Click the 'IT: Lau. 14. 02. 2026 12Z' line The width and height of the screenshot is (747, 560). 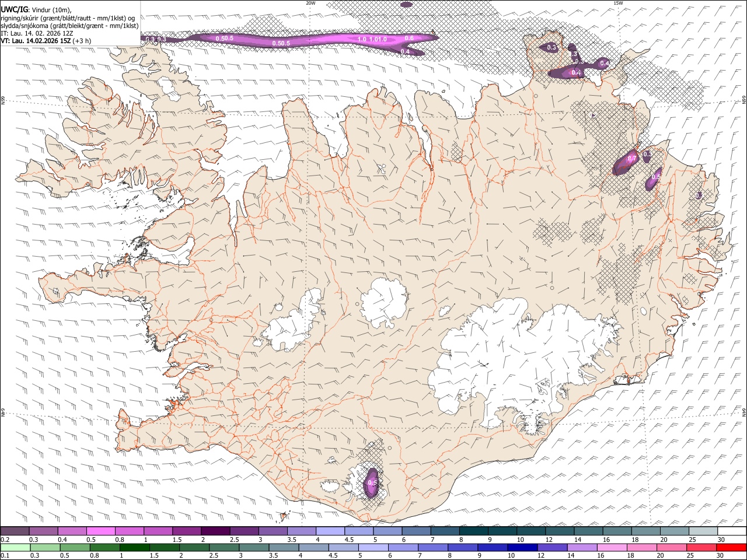[37, 33]
